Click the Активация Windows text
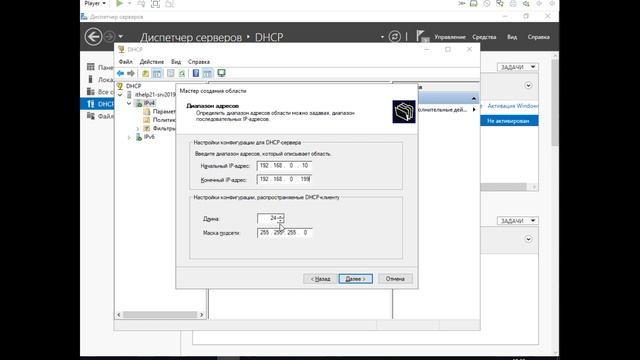Image resolution: width=640 pixels, height=360 pixels. (x=513, y=106)
